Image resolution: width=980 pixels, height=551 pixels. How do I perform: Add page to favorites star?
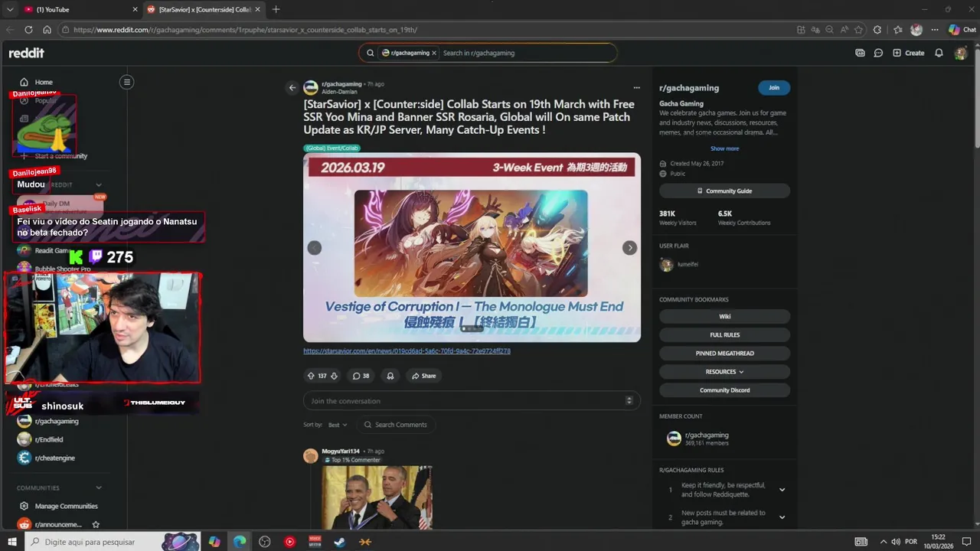tap(858, 30)
